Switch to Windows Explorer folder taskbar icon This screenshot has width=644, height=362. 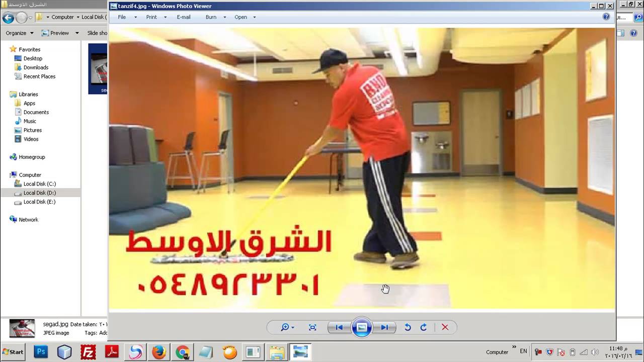[277, 352]
